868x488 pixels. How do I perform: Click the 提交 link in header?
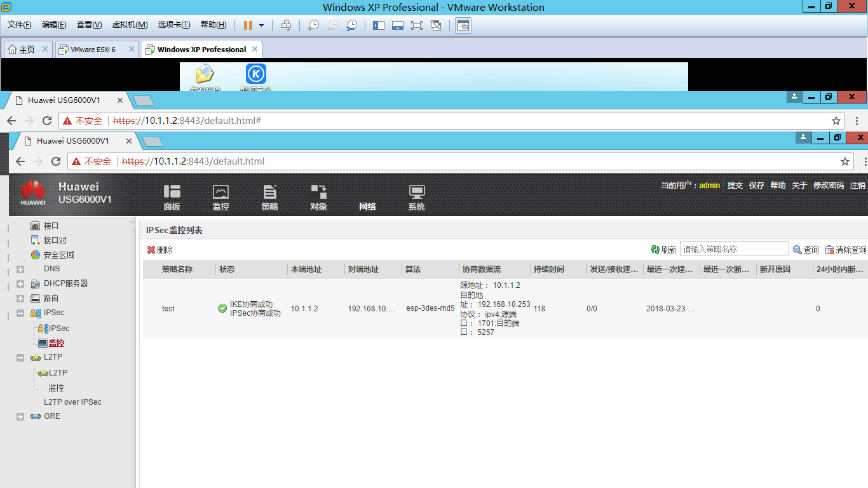(735, 186)
